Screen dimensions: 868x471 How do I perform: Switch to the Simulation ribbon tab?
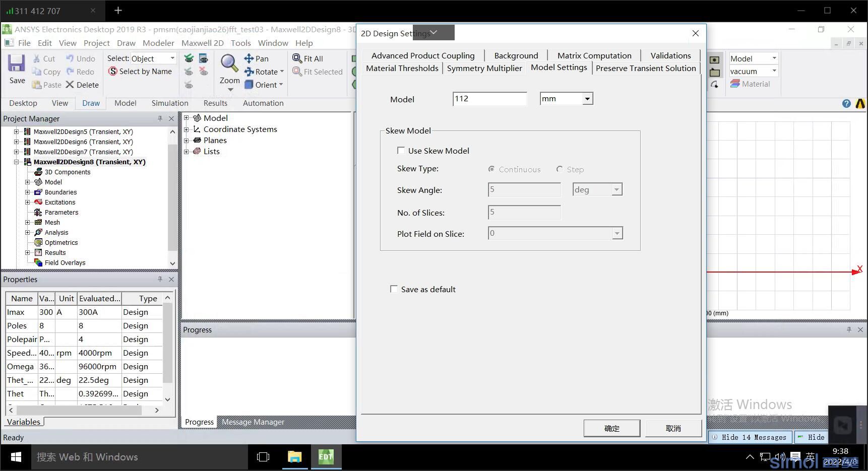click(x=170, y=103)
